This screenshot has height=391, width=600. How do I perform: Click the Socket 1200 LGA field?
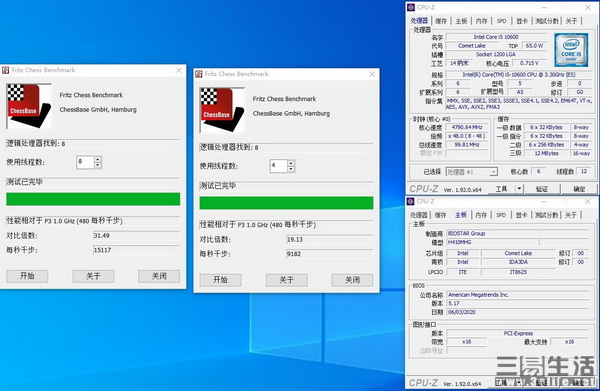(496, 54)
